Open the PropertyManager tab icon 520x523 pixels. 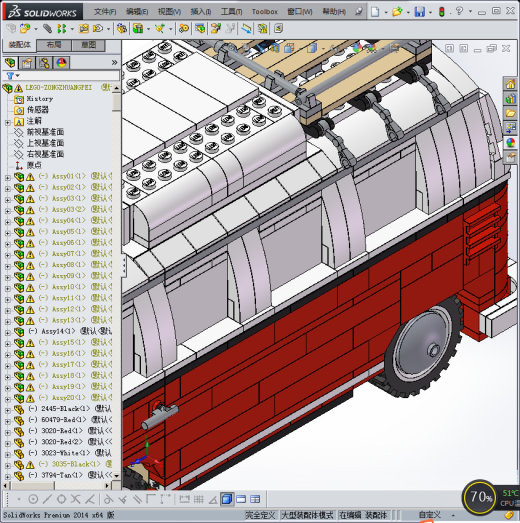27,63
